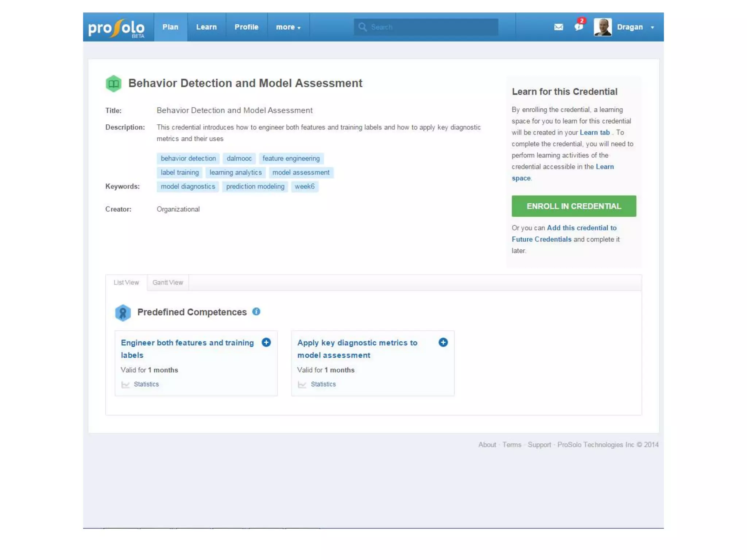This screenshot has width=747, height=560.
Task: Open the messages envelope icon
Action: 558,27
